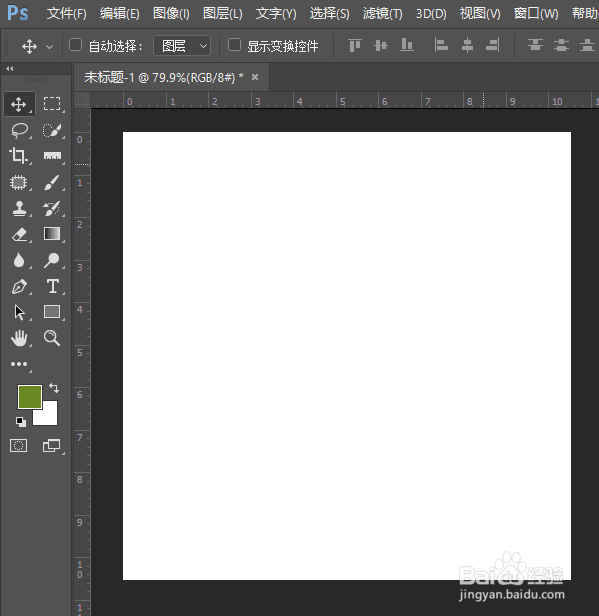This screenshot has height=616, width=599.
Task: Open the 文字(Y) menu
Action: [x=276, y=14]
